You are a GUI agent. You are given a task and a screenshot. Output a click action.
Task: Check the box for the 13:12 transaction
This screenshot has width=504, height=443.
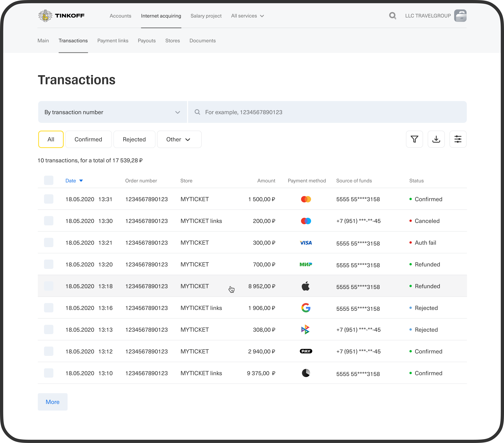click(x=49, y=351)
